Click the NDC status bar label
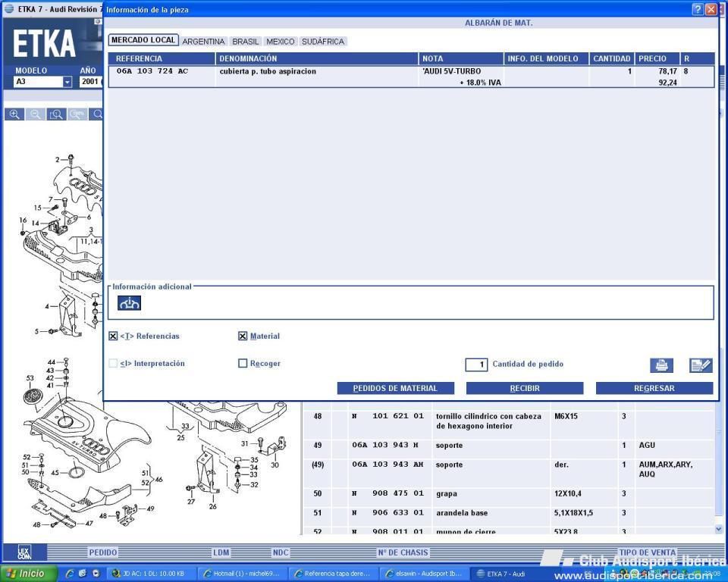 pos(281,552)
